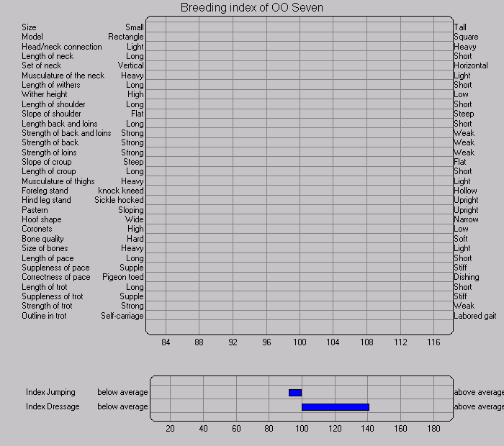Click 'Self-carriage' scale descriptor
Screen dimensions: 504x446
[x=122, y=316]
